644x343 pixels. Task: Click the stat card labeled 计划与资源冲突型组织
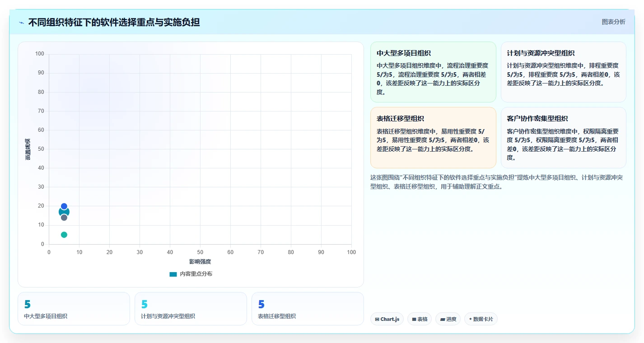191,309
